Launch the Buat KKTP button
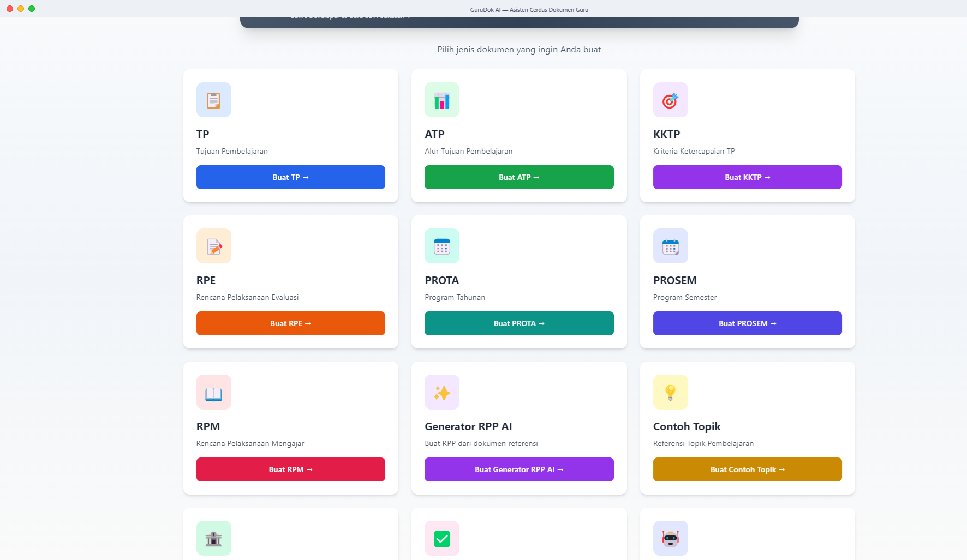 tap(748, 177)
